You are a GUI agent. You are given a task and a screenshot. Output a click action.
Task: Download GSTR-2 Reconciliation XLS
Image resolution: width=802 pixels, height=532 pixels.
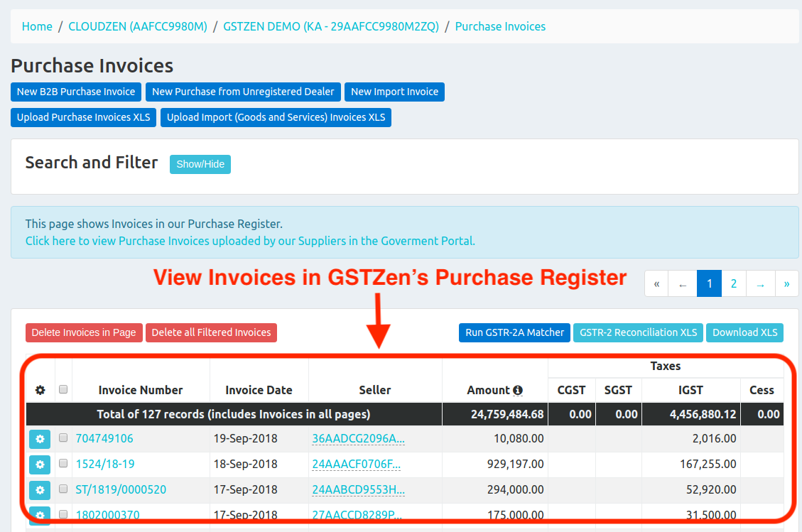click(x=639, y=333)
